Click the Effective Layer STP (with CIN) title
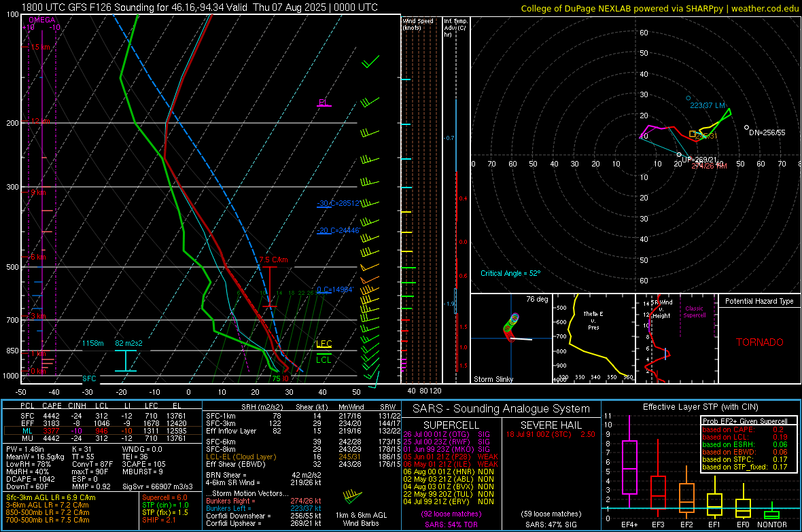This screenshot has width=802, height=532. pyautogui.click(x=700, y=407)
